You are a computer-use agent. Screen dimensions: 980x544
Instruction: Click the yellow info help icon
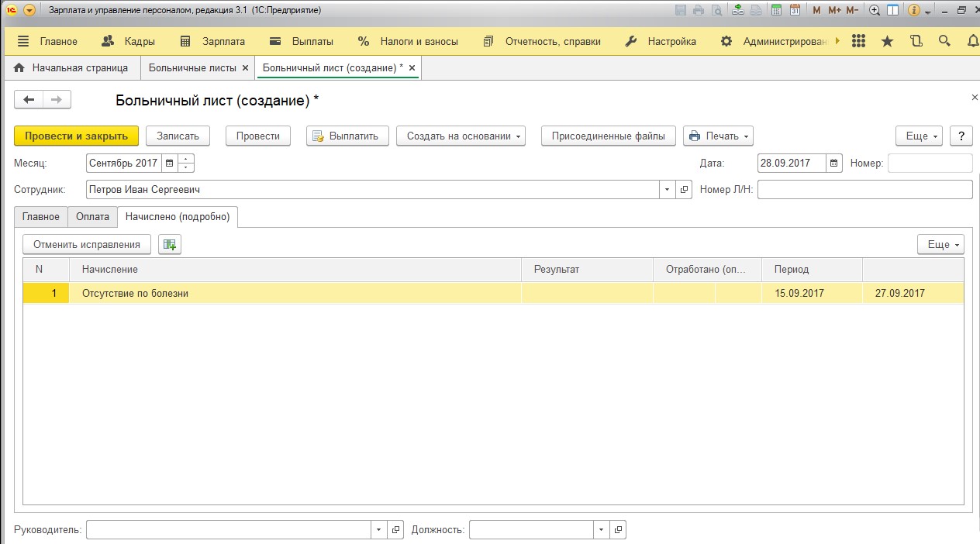point(914,10)
